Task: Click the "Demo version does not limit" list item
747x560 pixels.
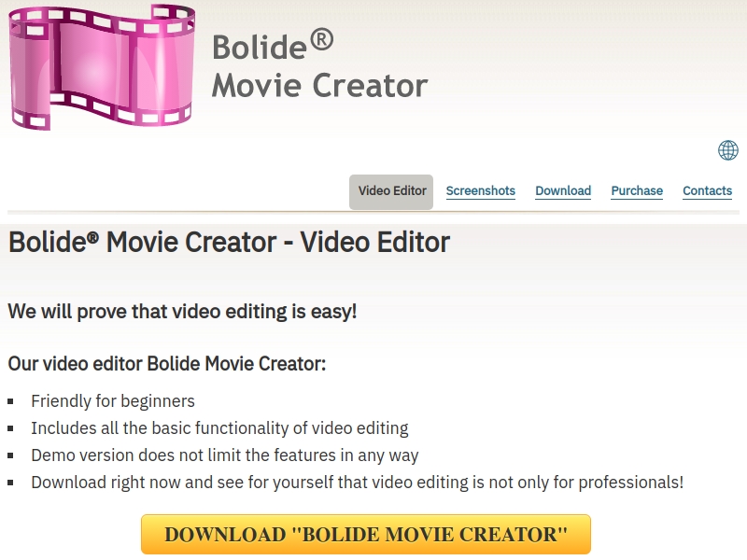Action: click(x=225, y=455)
